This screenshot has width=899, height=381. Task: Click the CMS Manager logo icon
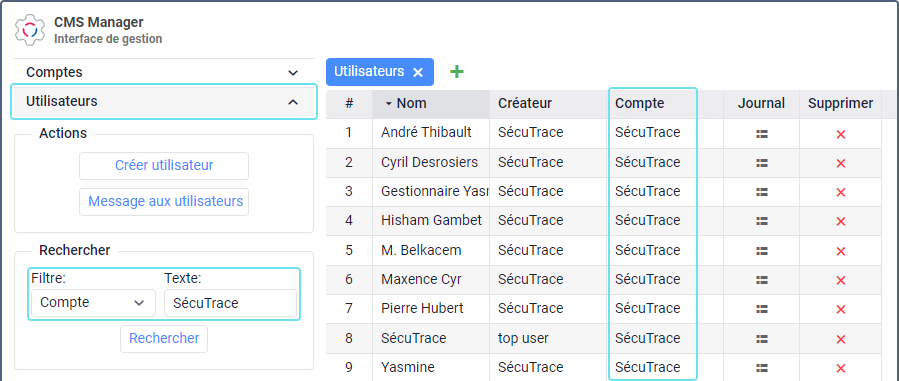point(30,30)
